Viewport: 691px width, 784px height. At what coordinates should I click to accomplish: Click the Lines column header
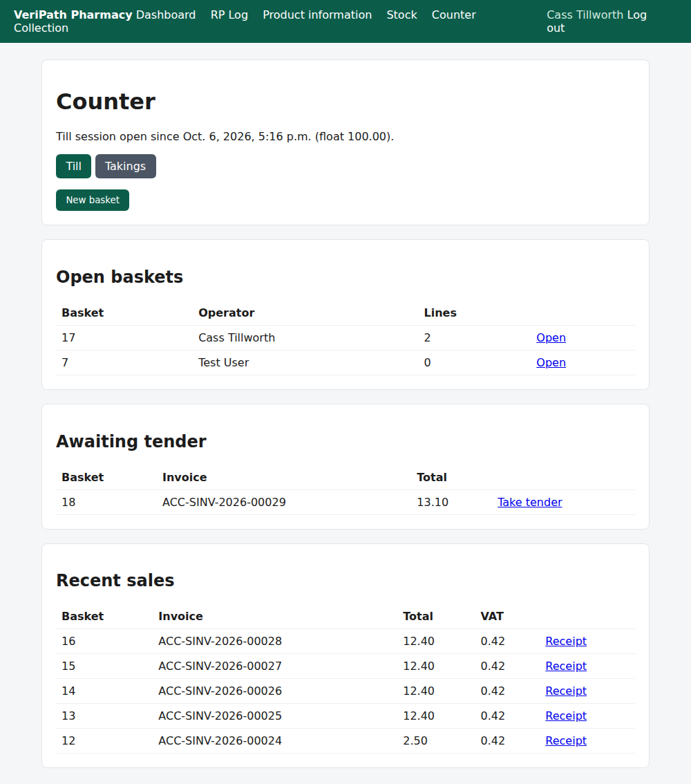pyautogui.click(x=440, y=313)
